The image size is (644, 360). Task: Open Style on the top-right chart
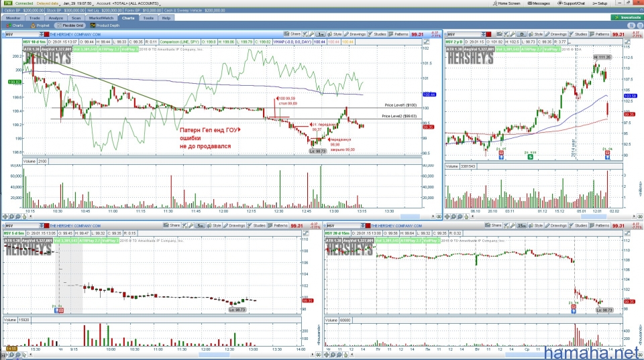tap(535, 34)
